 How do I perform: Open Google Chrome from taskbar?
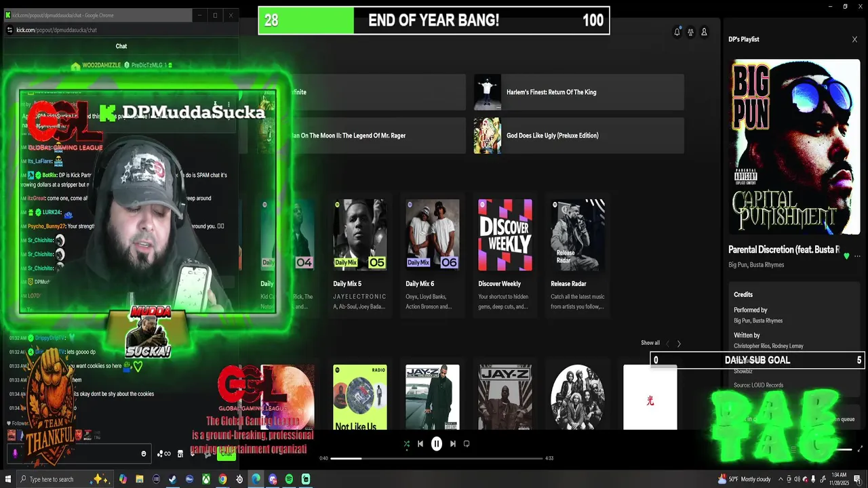[222, 479]
